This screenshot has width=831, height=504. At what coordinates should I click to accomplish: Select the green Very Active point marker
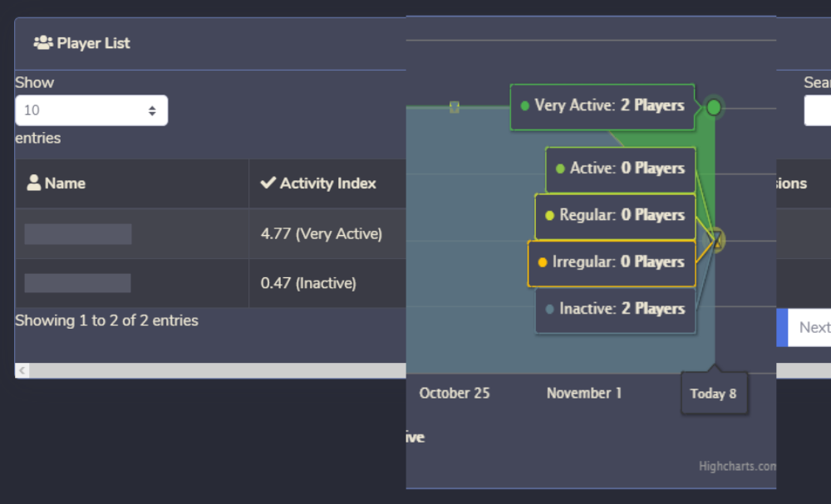click(x=713, y=106)
